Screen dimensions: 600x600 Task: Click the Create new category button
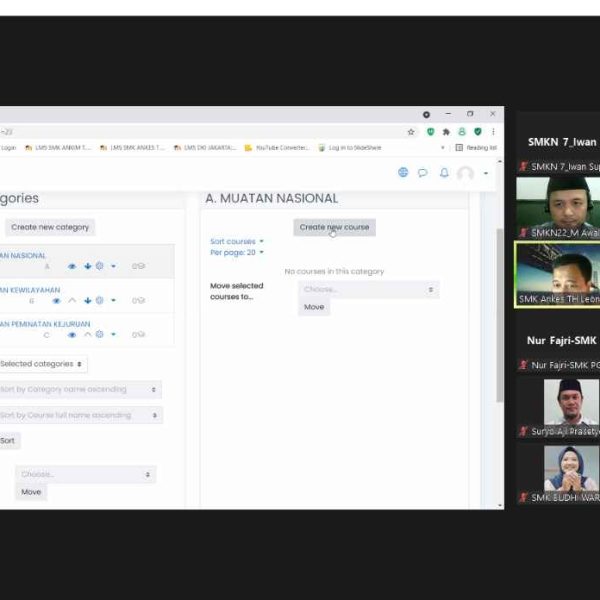[50, 227]
